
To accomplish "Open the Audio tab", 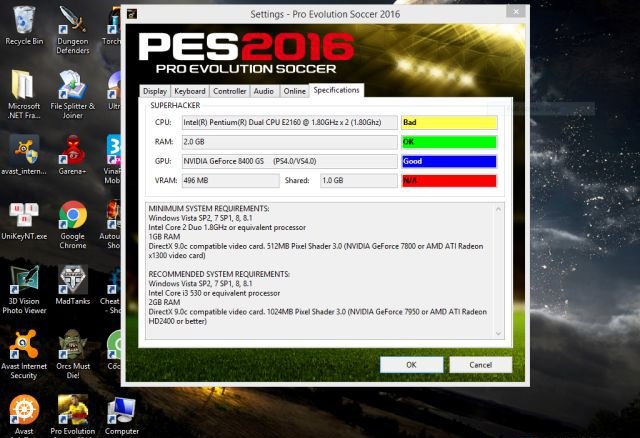I will pos(264,91).
